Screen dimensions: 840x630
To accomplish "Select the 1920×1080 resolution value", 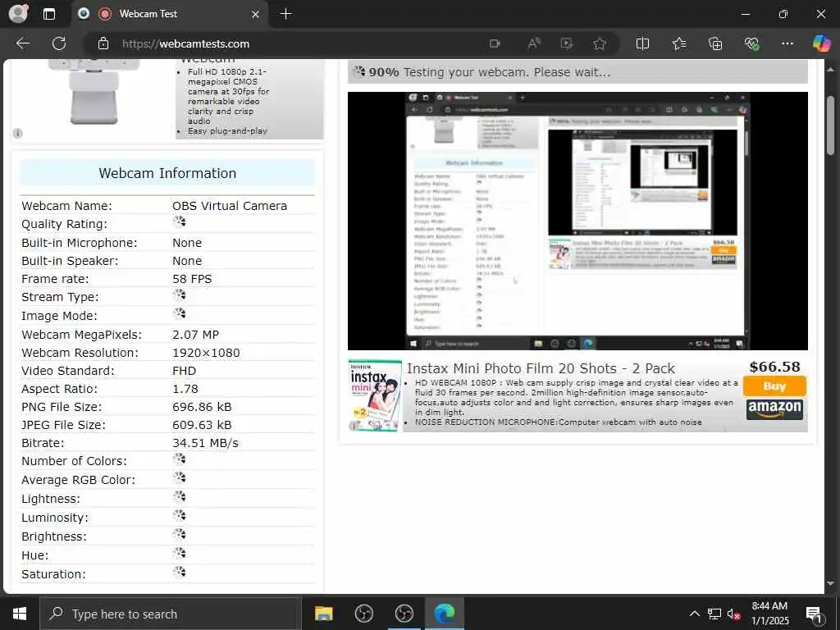I will point(206,353).
